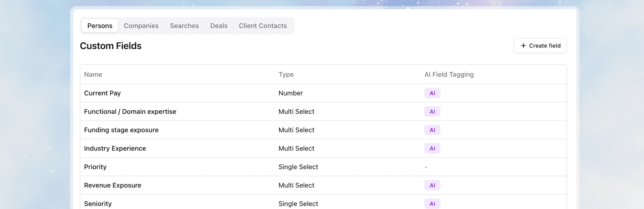Click Multi Select type in Funding stage exposure row
The width and height of the screenshot is (644, 209).
tap(296, 130)
